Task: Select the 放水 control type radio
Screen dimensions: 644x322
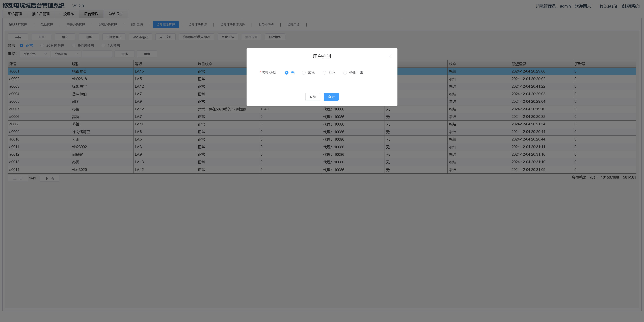Action: pyautogui.click(x=304, y=73)
